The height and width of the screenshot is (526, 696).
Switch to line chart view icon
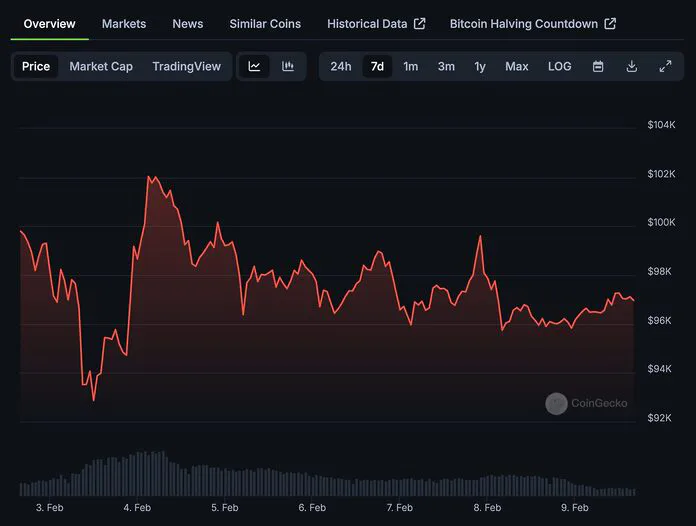point(254,67)
